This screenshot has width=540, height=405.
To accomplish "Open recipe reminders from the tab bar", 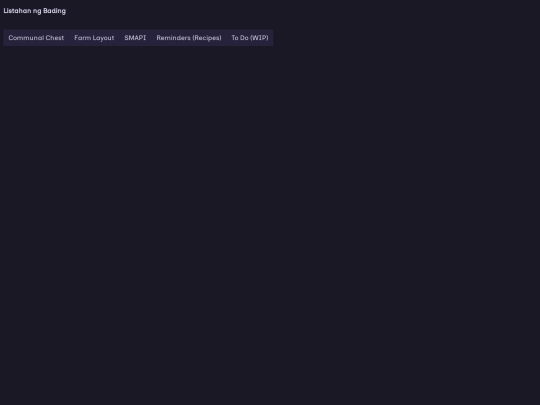I will coord(189,38).
